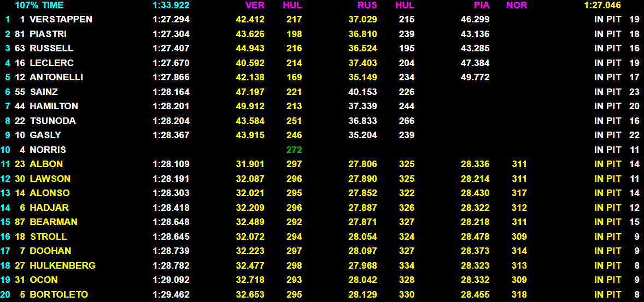Click Gasly's lap time 1:28.367
Viewport: 644px width, 302px height.
[171, 135]
